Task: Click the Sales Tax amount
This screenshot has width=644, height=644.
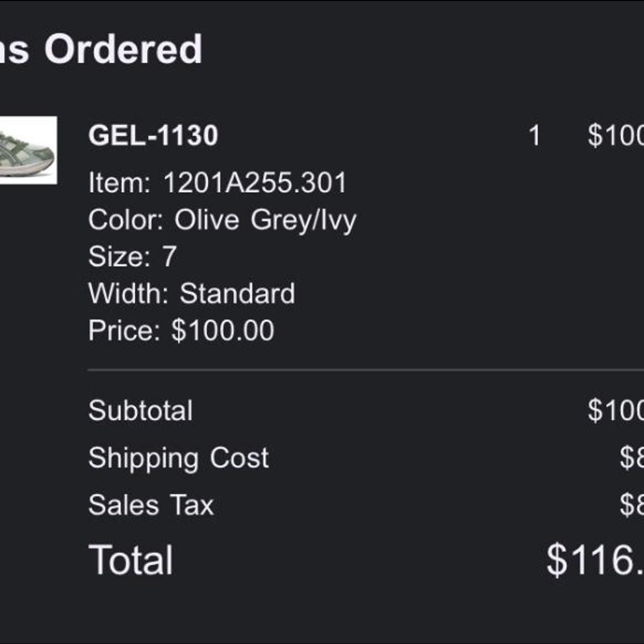Action: point(631,505)
